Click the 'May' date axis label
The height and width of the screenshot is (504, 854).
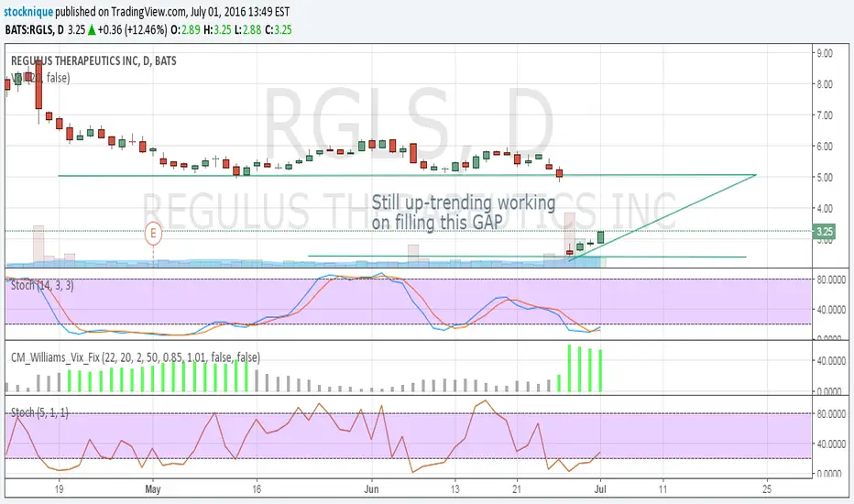click(x=153, y=489)
